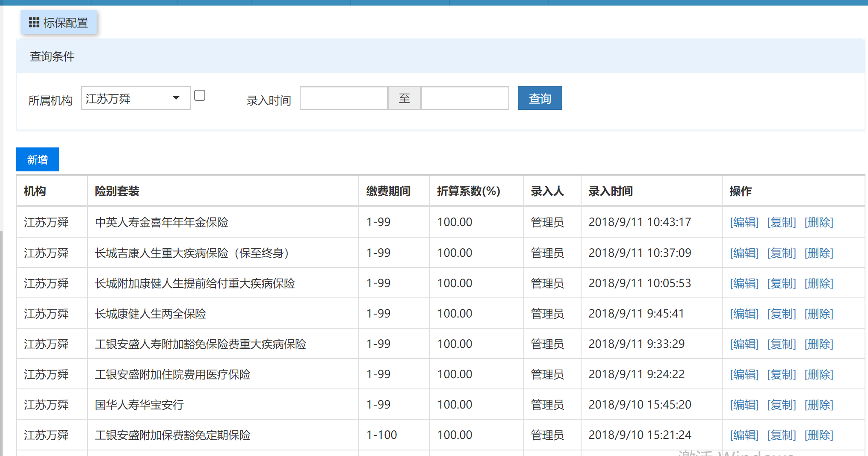Edit the 国华人寿华宝安行 row
This screenshot has width=868, height=456.
click(x=744, y=405)
